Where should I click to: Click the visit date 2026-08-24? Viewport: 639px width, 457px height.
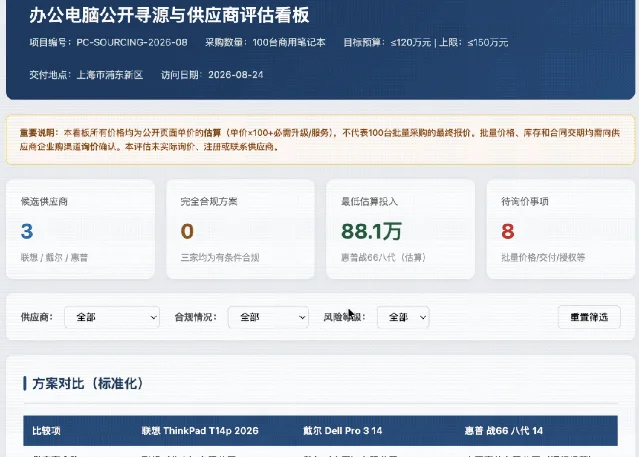236,75
